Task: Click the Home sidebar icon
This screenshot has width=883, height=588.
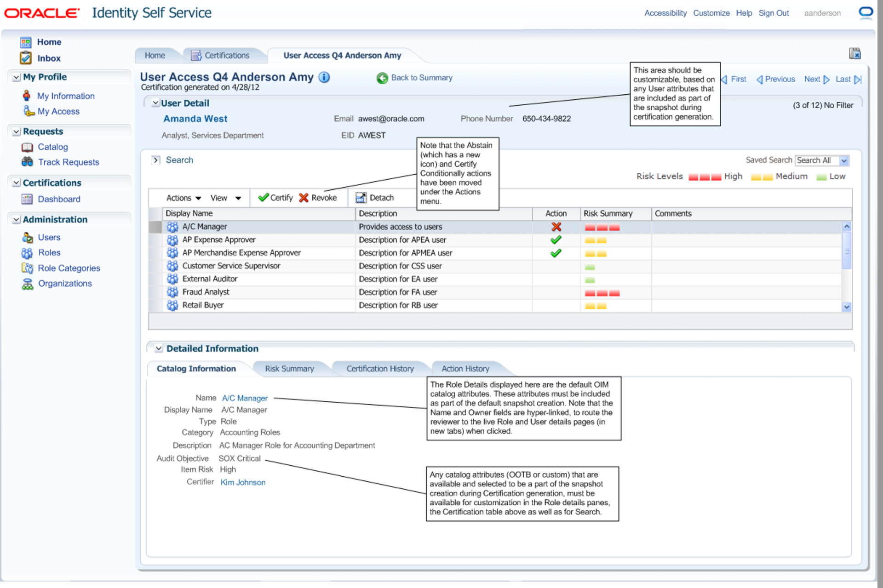Action: point(26,42)
